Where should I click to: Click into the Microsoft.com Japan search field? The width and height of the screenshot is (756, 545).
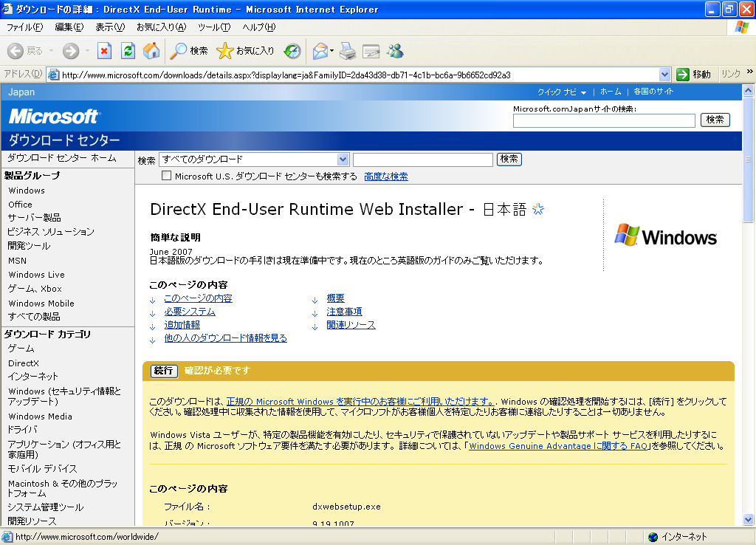[604, 120]
